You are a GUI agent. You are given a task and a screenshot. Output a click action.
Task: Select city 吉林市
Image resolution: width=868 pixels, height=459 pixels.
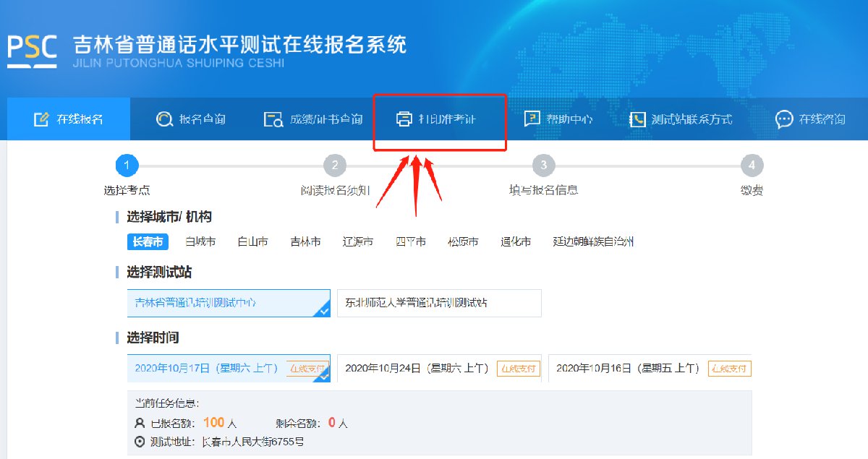(305, 242)
